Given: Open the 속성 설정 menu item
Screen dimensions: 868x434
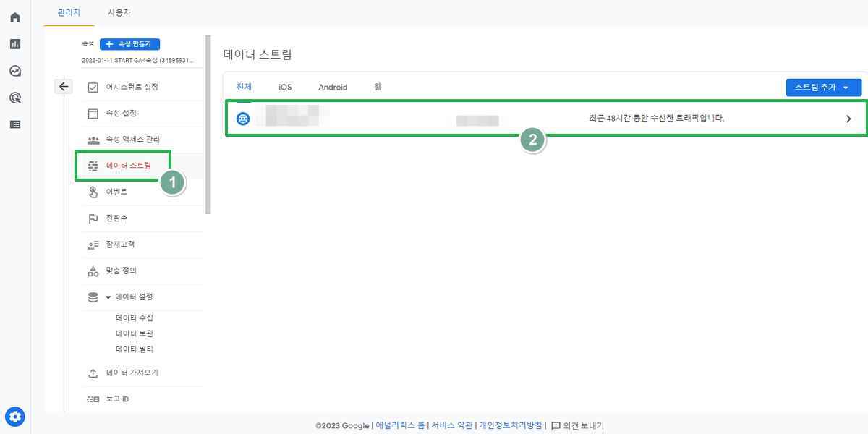Looking at the screenshot, I should point(122,114).
